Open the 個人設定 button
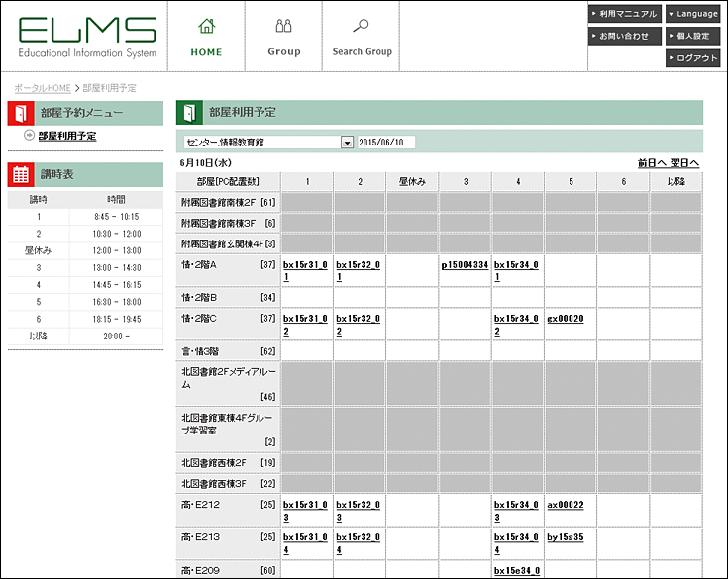This screenshot has width=728, height=579. [x=692, y=36]
